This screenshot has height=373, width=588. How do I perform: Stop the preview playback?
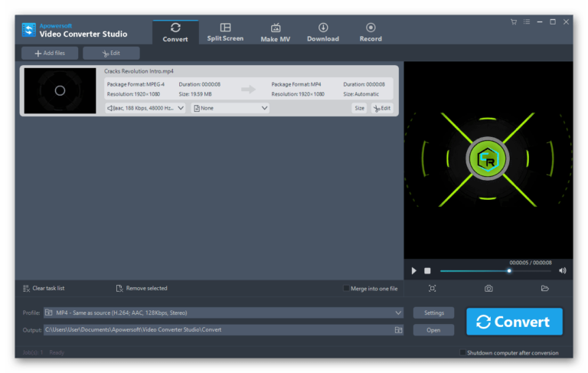427,270
